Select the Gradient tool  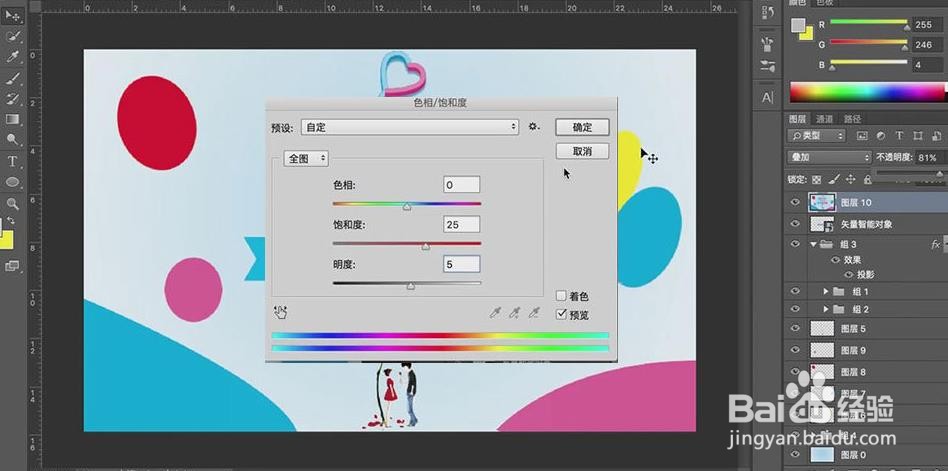pyautogui.click(x=12, y=119)
